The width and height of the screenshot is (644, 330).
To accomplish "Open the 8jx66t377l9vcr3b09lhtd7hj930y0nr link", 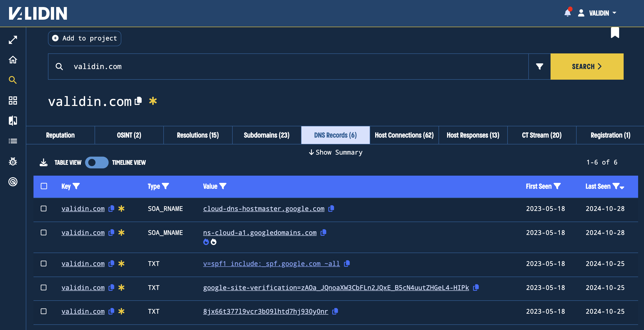I will (x=265, y=311).
